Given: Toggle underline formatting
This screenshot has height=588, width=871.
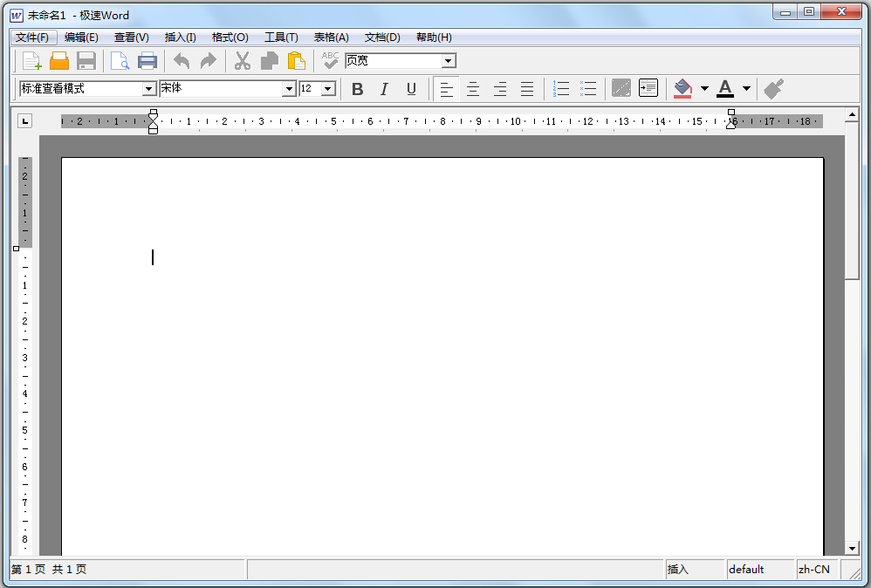Looking at the screenshot, I should [x=411, y=88].
